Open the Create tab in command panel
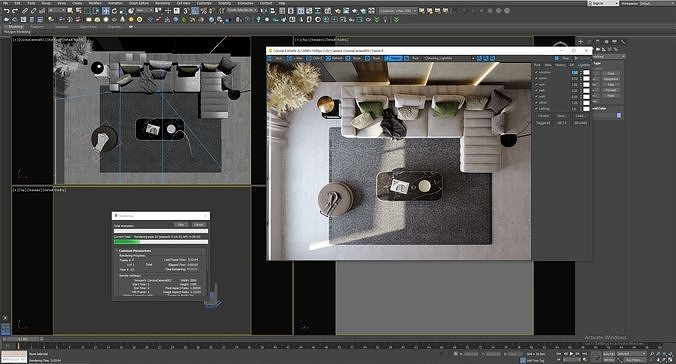Viewport: 676px width, 364px height. (x=580, y=42)
